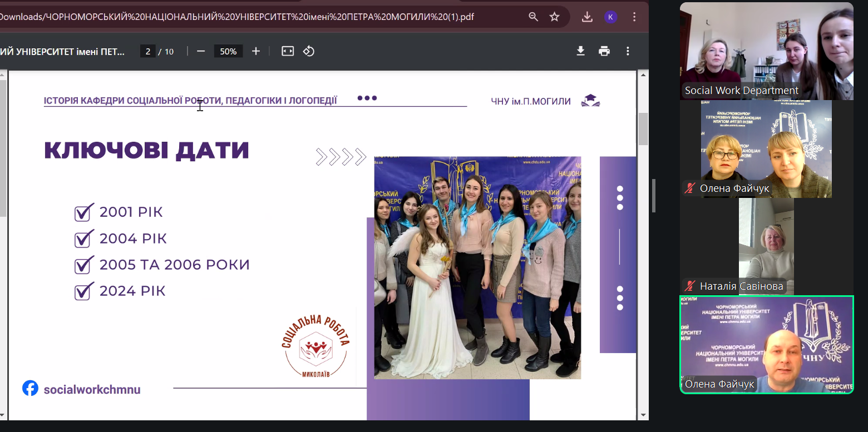The height and width of the screenshot is (432, 868).
Task: Click the checkbox next to 2001 РІК
Action: coord(83,212)
